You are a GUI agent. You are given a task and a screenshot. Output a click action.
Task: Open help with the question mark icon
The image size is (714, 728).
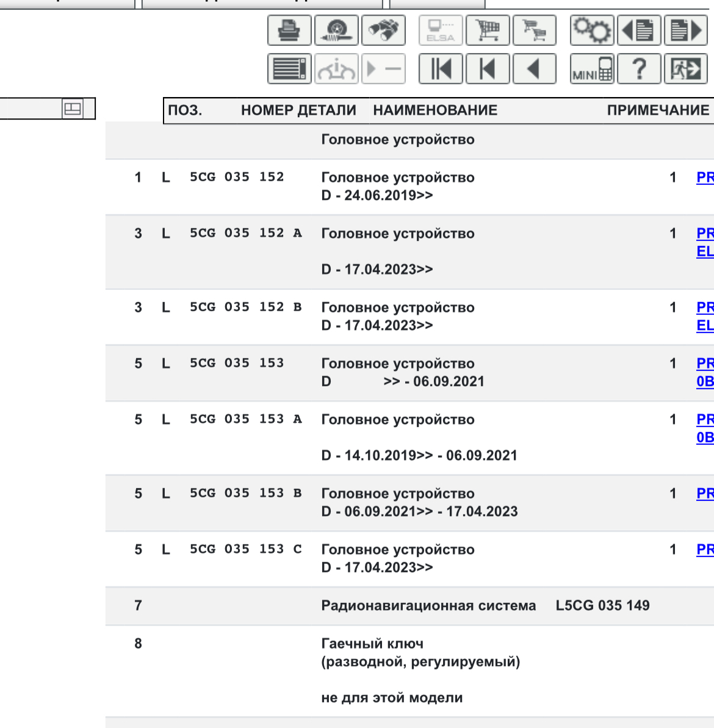click(x=639, y=69)
